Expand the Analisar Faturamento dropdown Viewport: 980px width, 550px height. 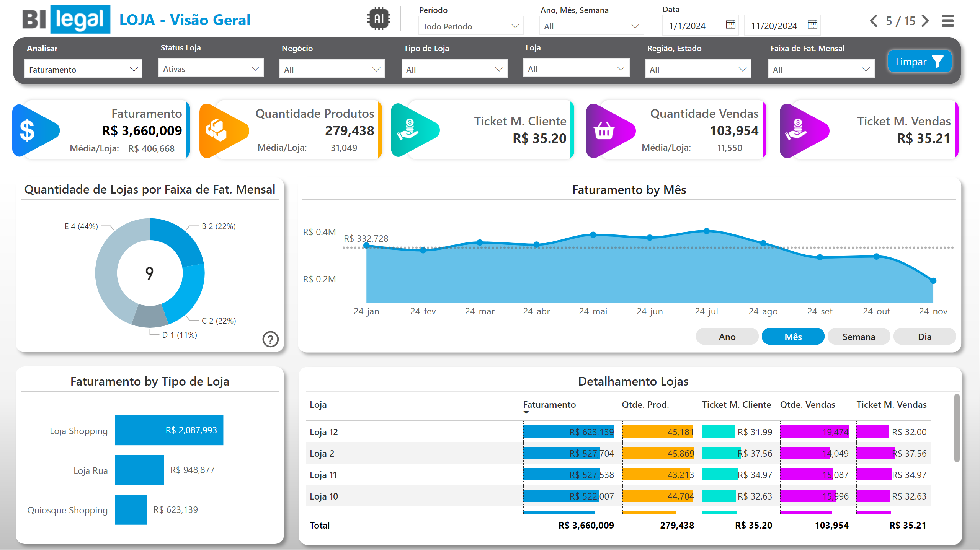(x=83, y=70)
